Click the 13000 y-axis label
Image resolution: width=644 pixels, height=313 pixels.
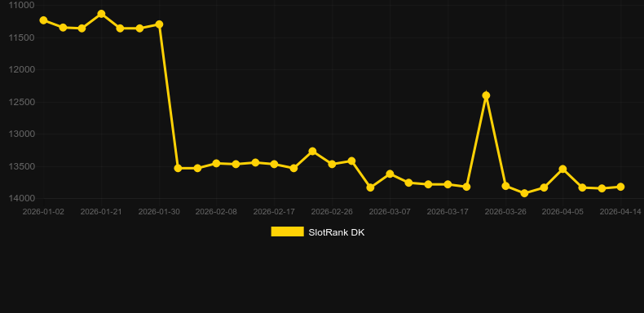22,134
